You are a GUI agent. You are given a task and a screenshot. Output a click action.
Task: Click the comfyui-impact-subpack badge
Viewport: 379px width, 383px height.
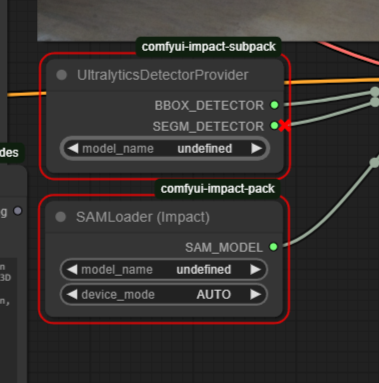[209, 47]
